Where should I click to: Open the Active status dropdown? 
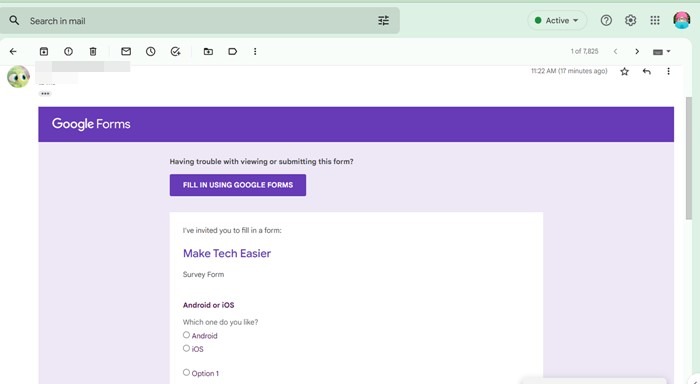pos(557,21)
